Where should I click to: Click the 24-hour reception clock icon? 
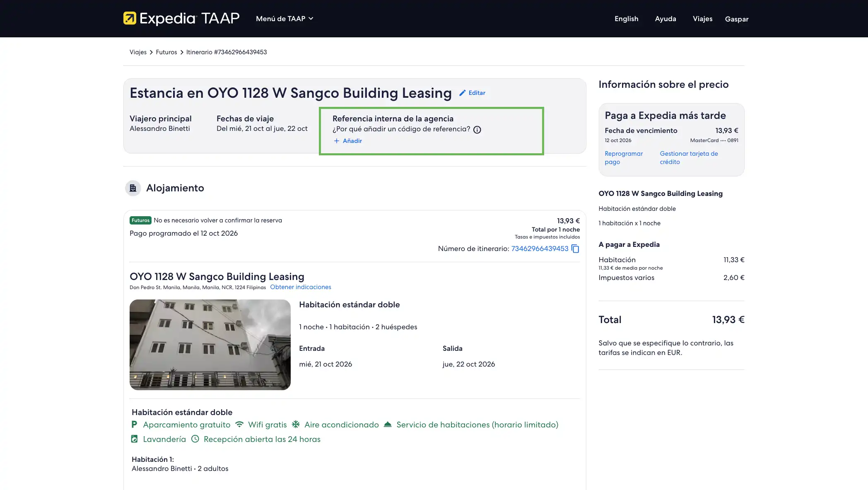[195, 439]
